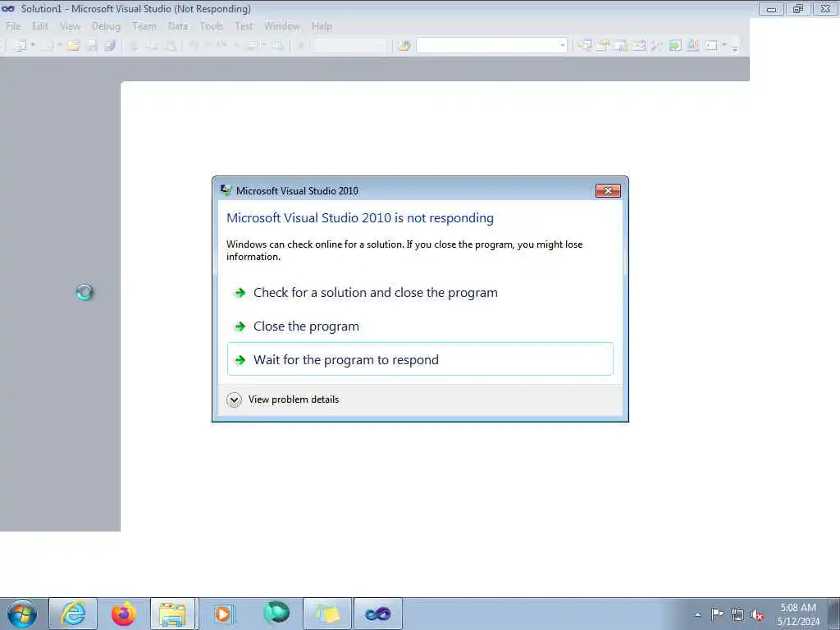Select 'Close the program' option

pyautogui.click(x=420, y=326)
